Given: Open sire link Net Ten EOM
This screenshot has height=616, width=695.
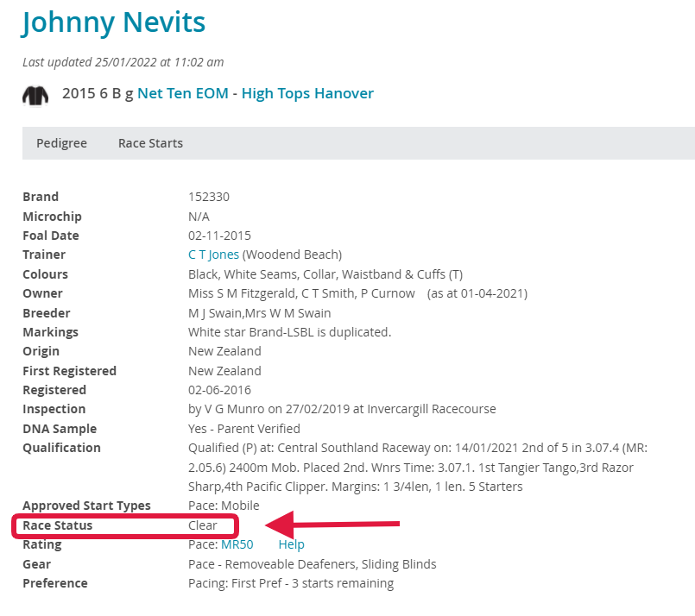Looking at the screenshot, I should click(x=183, y=93).
